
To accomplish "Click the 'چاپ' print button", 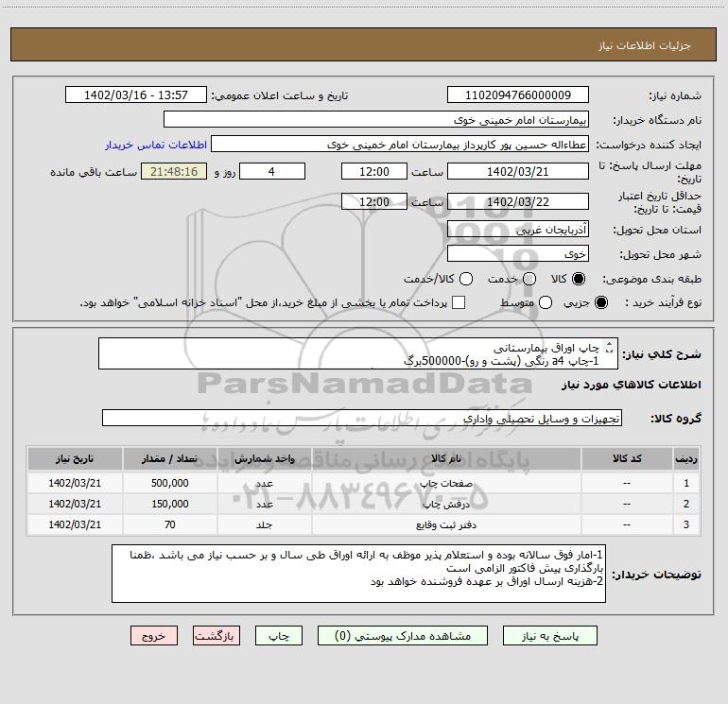I will (x=279, y=636).
